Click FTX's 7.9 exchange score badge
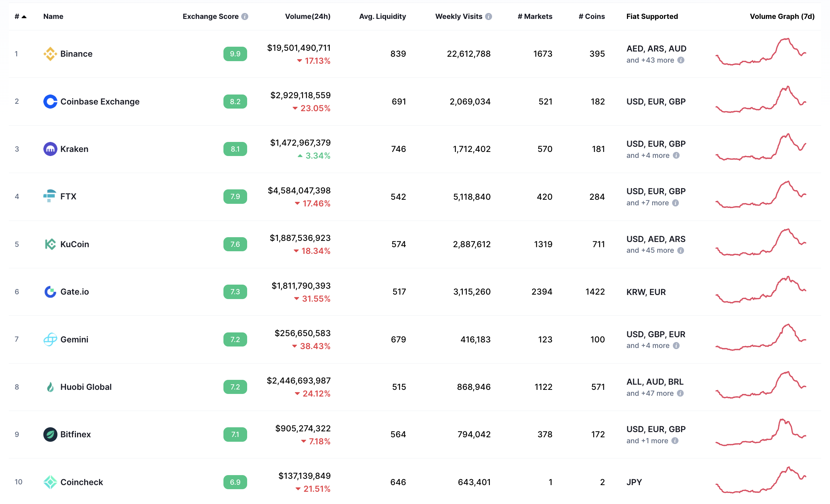The image size is (830, 504). tap(235, 196)
